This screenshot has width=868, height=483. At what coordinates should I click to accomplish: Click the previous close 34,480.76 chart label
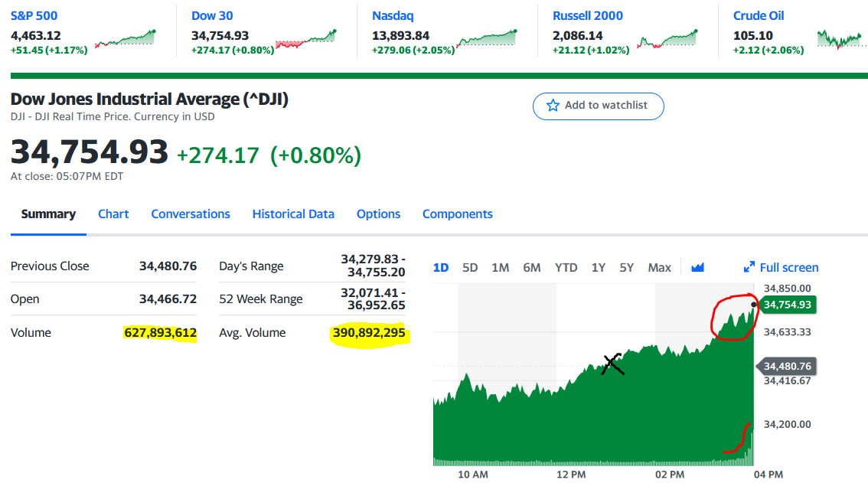[787, 366]
